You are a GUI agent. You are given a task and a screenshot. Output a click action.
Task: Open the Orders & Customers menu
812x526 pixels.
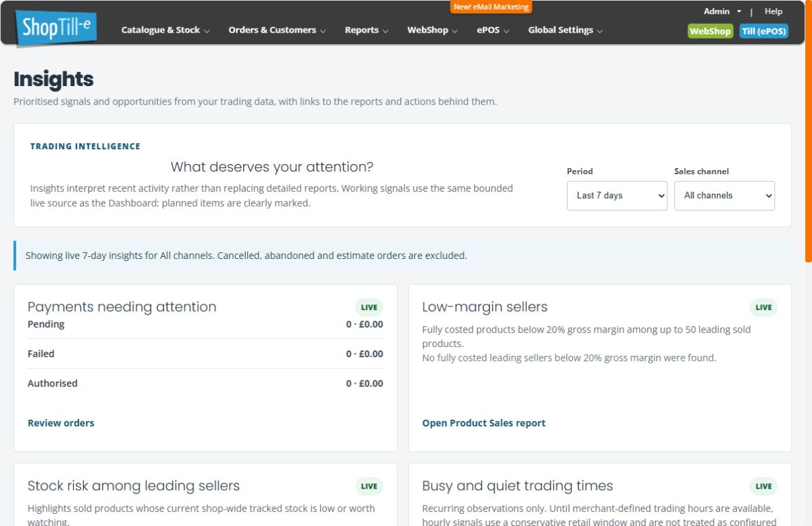coord(277,30)
